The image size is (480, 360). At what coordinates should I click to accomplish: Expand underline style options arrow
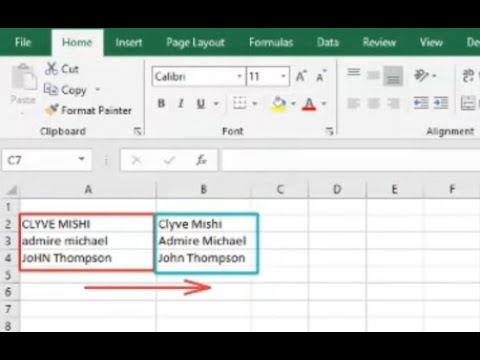coord(216,104)
